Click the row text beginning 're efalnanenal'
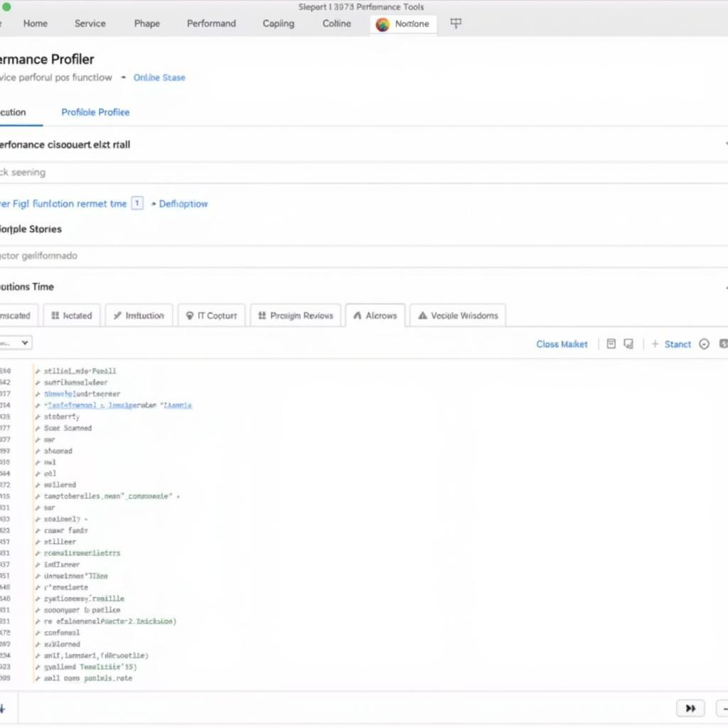728x728 pixels. [x=110, y=621]
